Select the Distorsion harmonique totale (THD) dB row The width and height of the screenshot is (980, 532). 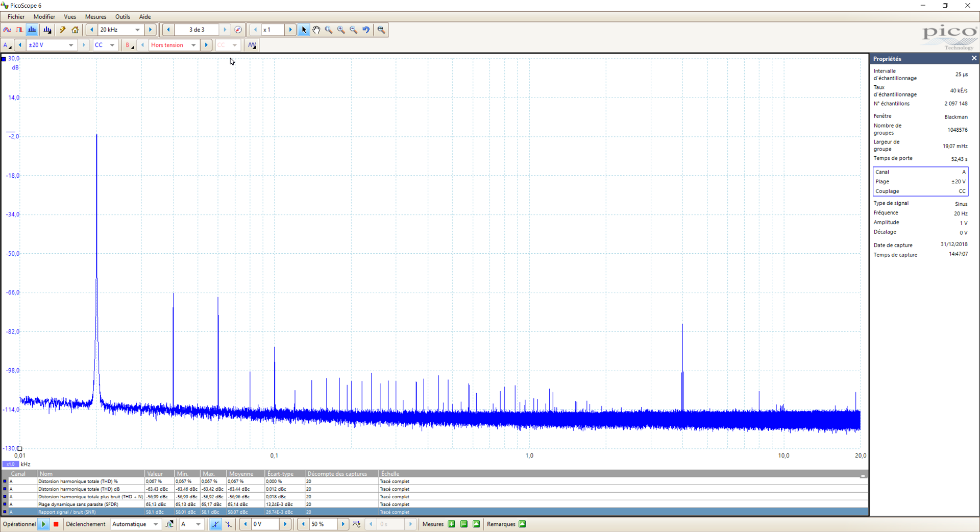(x=434, y=489)
